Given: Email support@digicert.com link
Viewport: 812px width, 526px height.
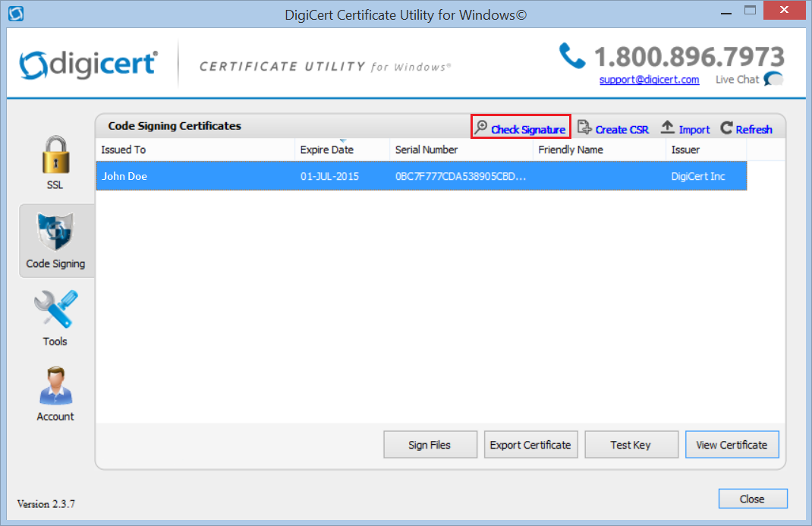Looking at the screenshot, I should 649,80.
